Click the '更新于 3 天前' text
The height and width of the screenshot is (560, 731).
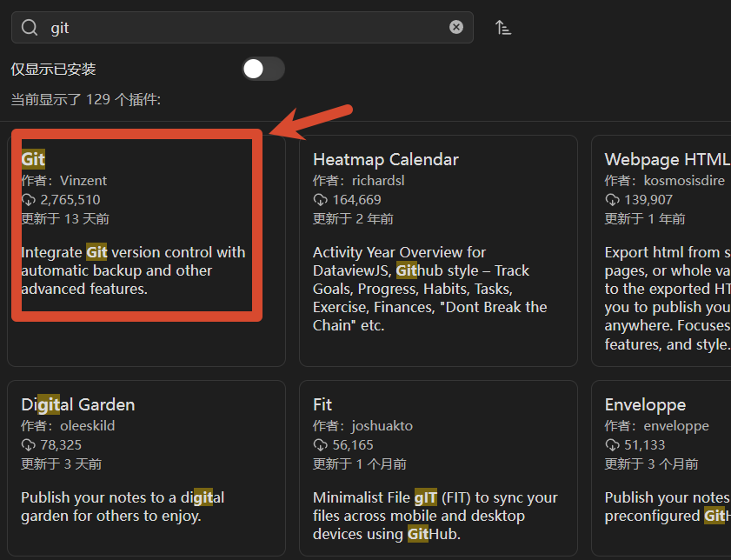62,464
